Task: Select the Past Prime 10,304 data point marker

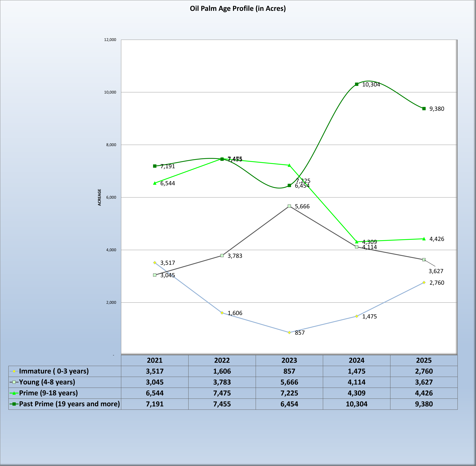Action: tap(357, 84)
